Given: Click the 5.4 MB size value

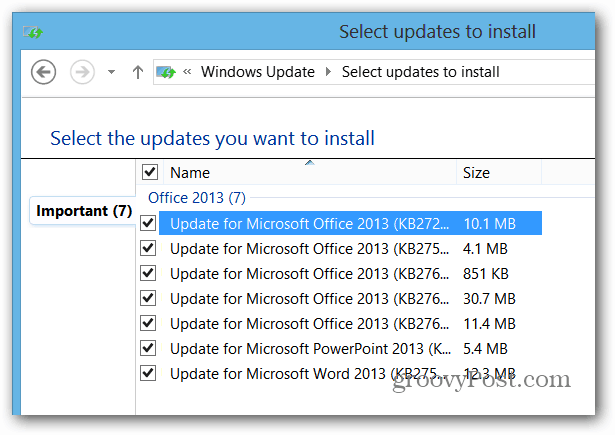Looking at the screenshot, I should [x=485, y=349].
